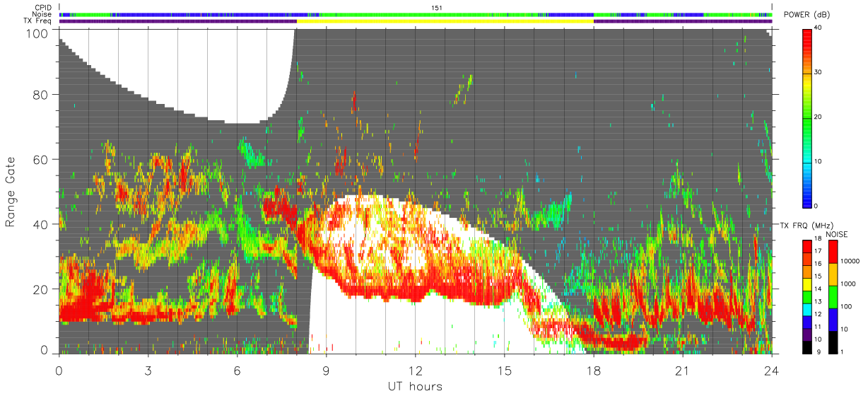
Task: Click the 80 tick label on Range Gate axis
Action: (x=42, y=95)
